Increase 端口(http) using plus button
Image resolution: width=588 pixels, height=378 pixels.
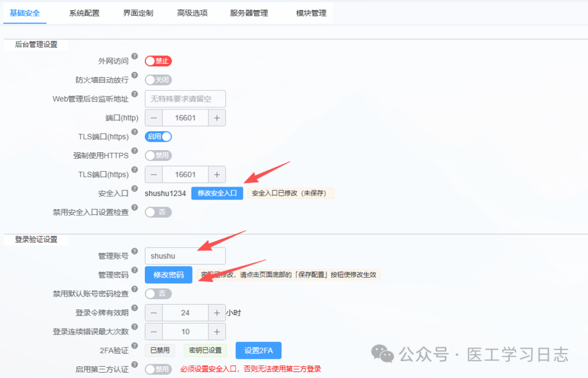[217, 117]
